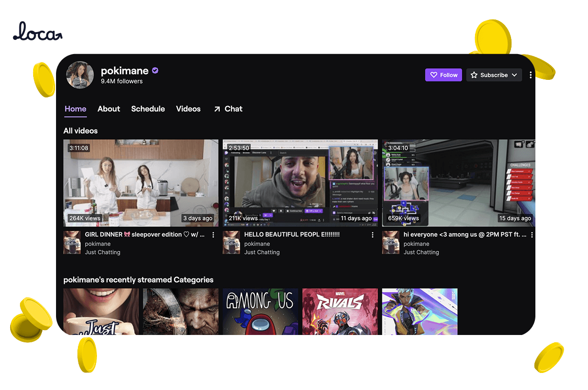This screenshot has height=390, width=588.
Task: Click the Just Chatting box art beside hi everyone
Action: (391, 242)
